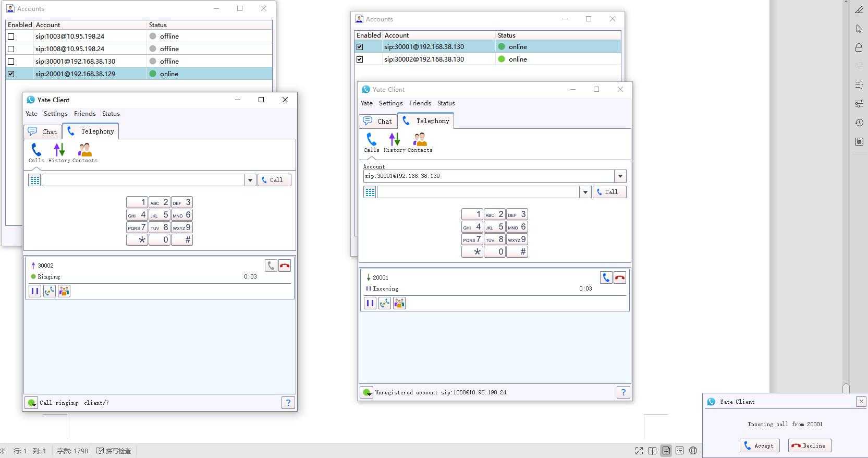The image size is (868, 458).
Task: Add 20001 call to conference
Action: click(x=399, y=303)
